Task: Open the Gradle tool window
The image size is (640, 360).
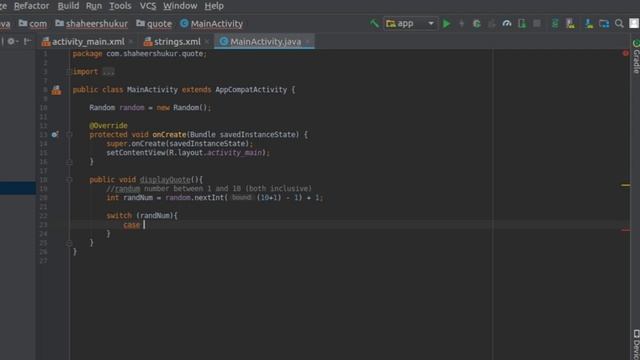Action: (636, 57)
